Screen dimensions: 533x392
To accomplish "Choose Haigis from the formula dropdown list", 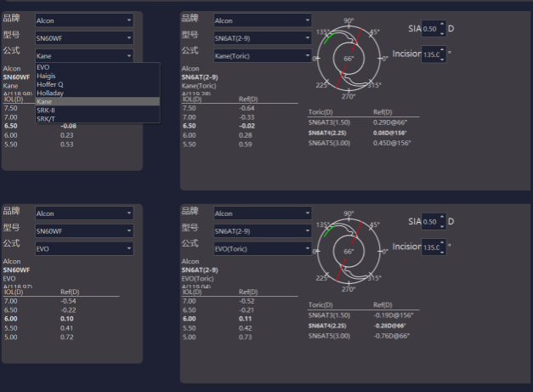I will click(x=47, y=76).
